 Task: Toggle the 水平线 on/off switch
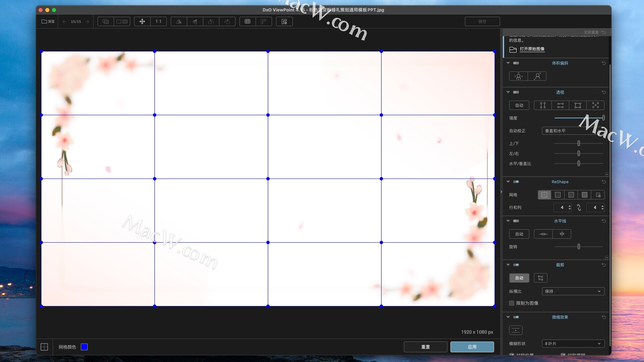[x=516, y=221]
